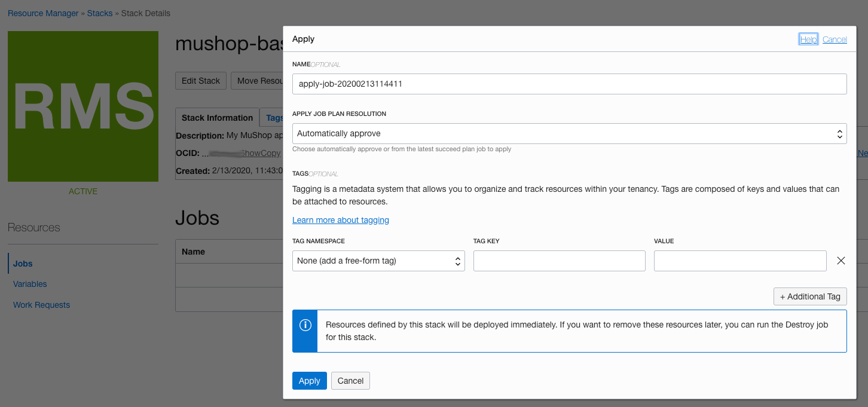This screenshot has width=868, height=407.
Task: Click the blue information icon
Action: (305, 325)
